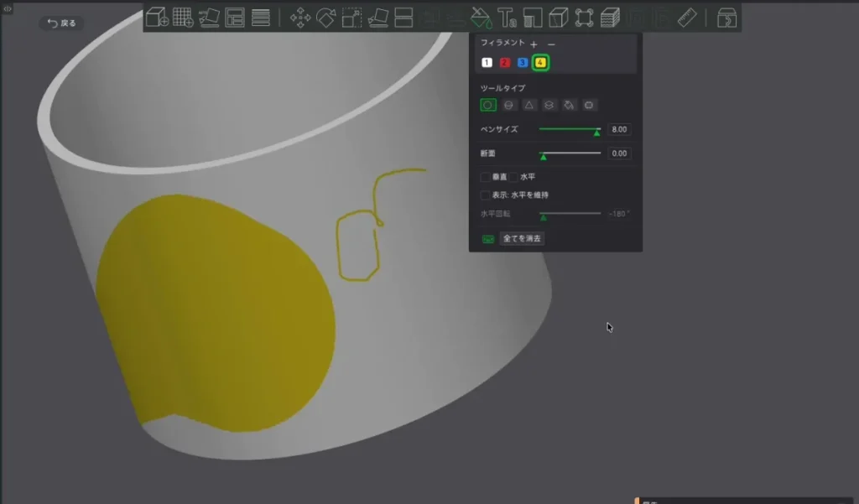Select the Text tool

coord(507,18)
